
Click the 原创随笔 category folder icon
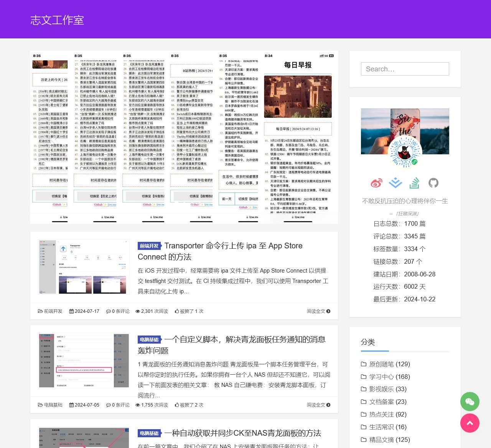coord(364,364)
